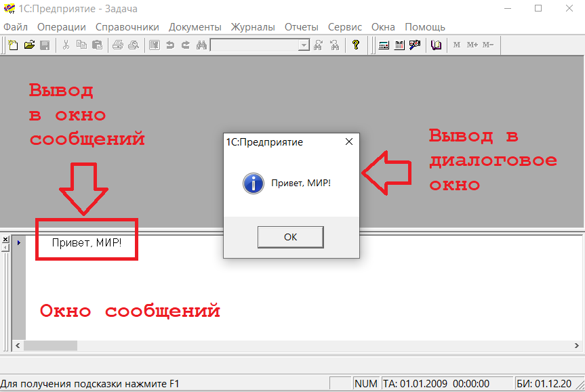
Task: Open the Отчеты menu
Action: point(302,27)
